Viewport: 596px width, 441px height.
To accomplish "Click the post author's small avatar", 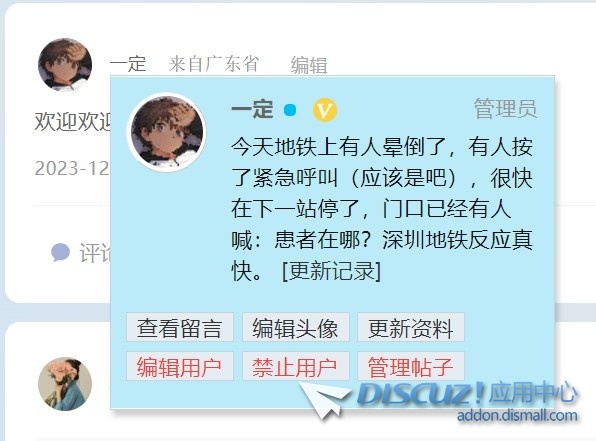I will point(65,65).
